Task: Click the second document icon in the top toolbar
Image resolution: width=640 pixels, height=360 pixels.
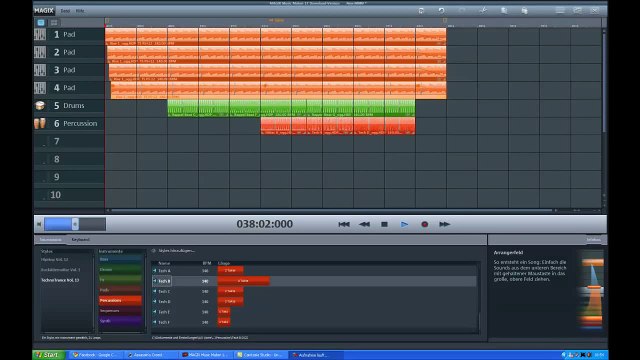Action: point(524,11)
